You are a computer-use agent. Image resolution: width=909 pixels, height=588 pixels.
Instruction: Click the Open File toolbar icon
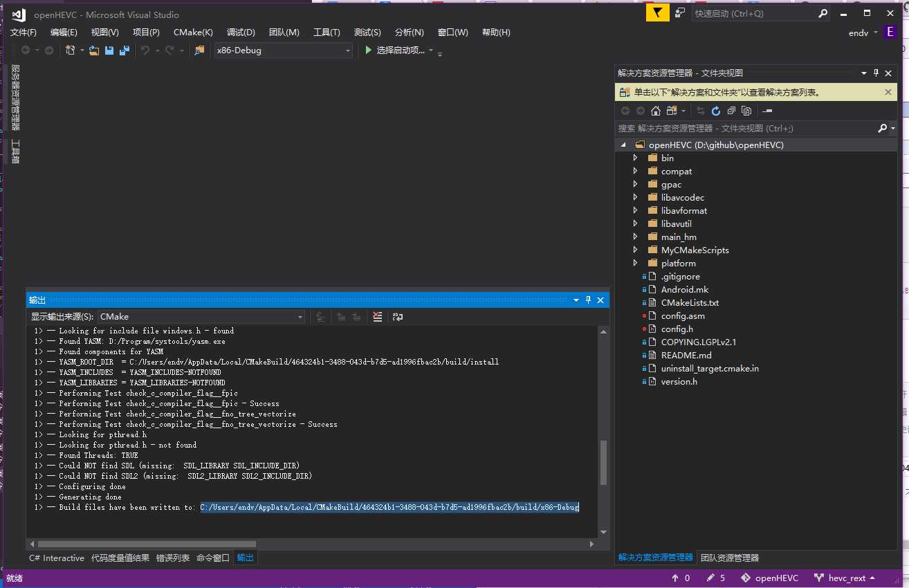[93, 50]
